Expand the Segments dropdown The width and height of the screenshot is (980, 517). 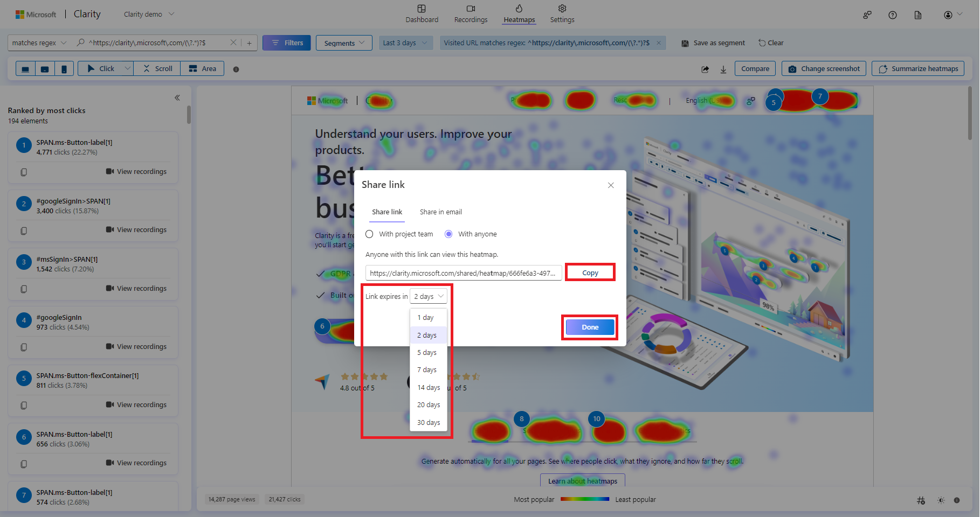pyautogui.click(x=344, y=43)
